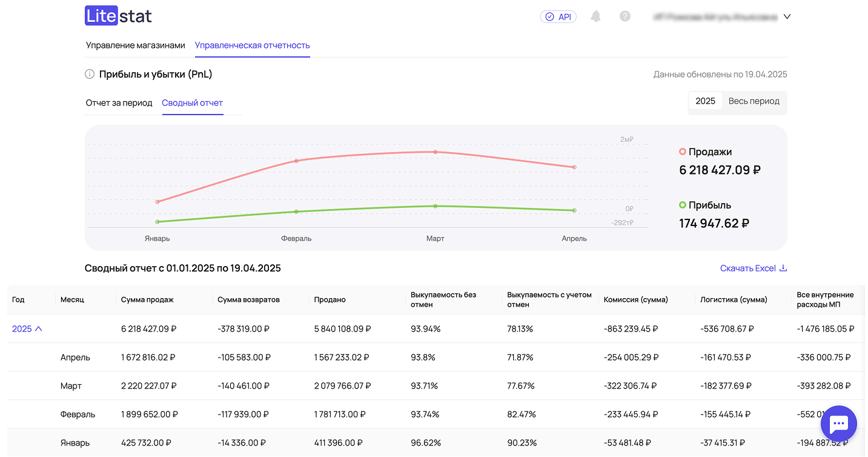Viewport: 868px width, 457px height.
Task: Click the March sales point on chart
Action: (x=435, y=152)
